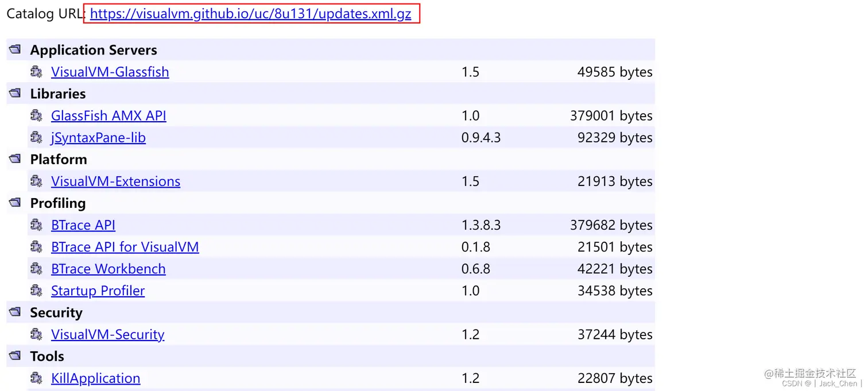Click the 42221 bytes size value
The width and height of the screenshot is (868, 391).
click(x=615, y=269)
